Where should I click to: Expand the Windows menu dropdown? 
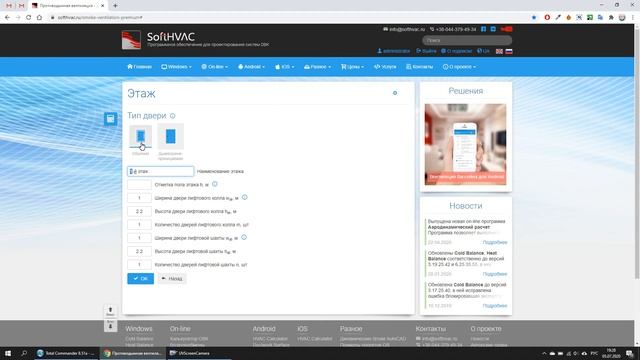(x=176, y=67)
